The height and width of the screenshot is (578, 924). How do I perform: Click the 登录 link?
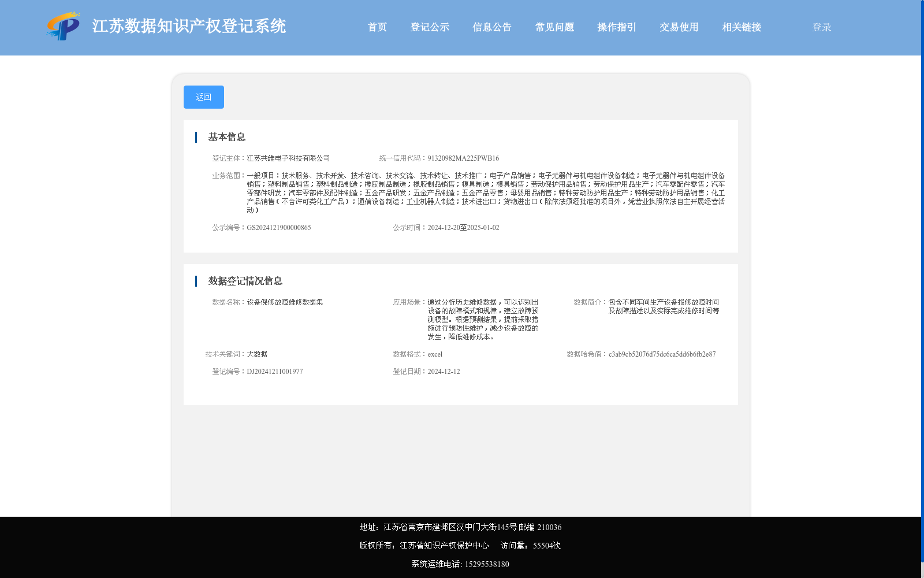coord(822,27)
